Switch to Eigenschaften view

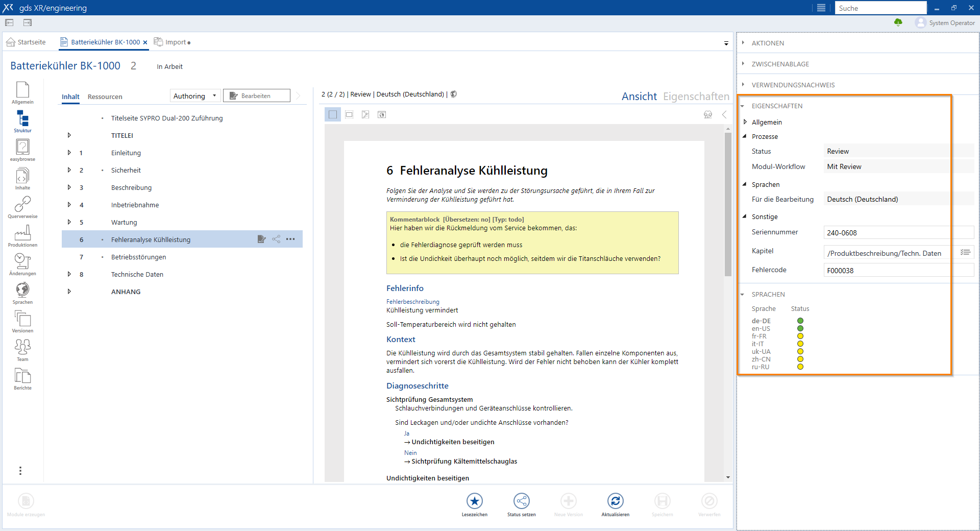696,96
